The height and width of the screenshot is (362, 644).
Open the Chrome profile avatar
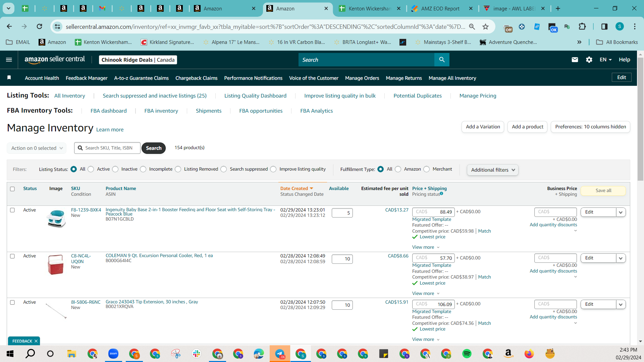[x=620, y=26]
